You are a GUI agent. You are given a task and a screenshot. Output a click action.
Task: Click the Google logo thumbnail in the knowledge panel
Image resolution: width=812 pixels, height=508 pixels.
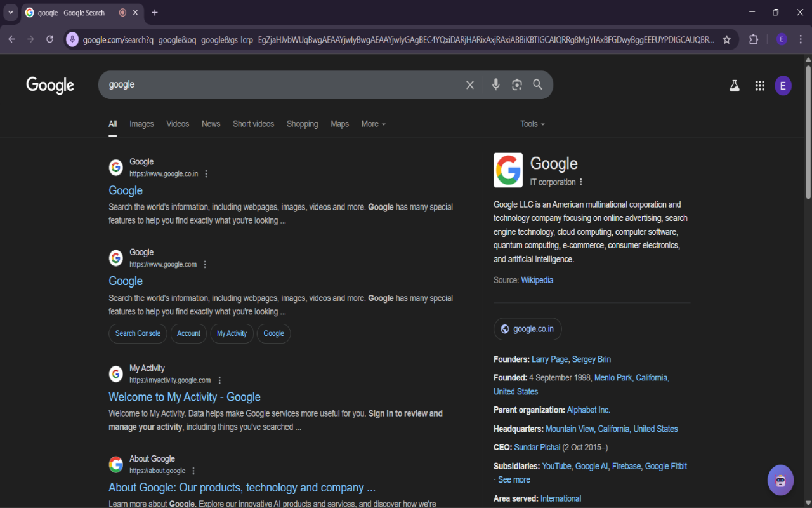(x=508, y=170)
